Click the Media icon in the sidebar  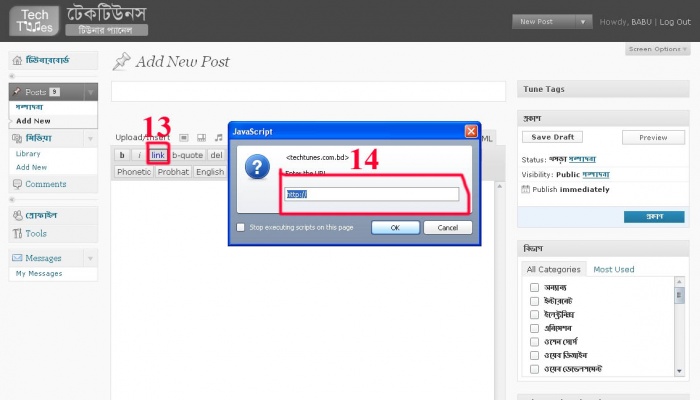(x=17, y=138)
